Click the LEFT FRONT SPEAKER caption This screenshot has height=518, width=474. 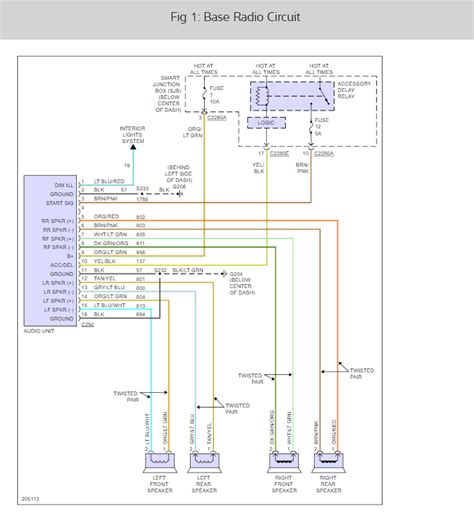point(160,484)
